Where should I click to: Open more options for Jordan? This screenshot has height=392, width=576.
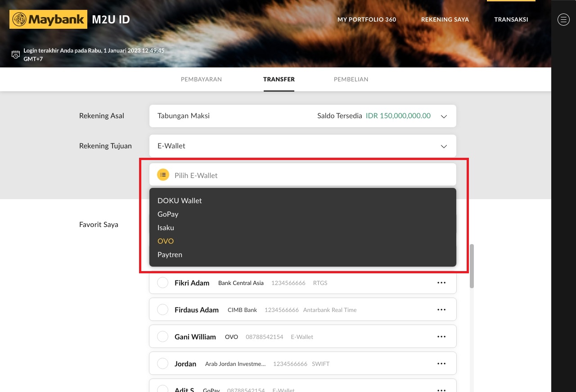441,364
